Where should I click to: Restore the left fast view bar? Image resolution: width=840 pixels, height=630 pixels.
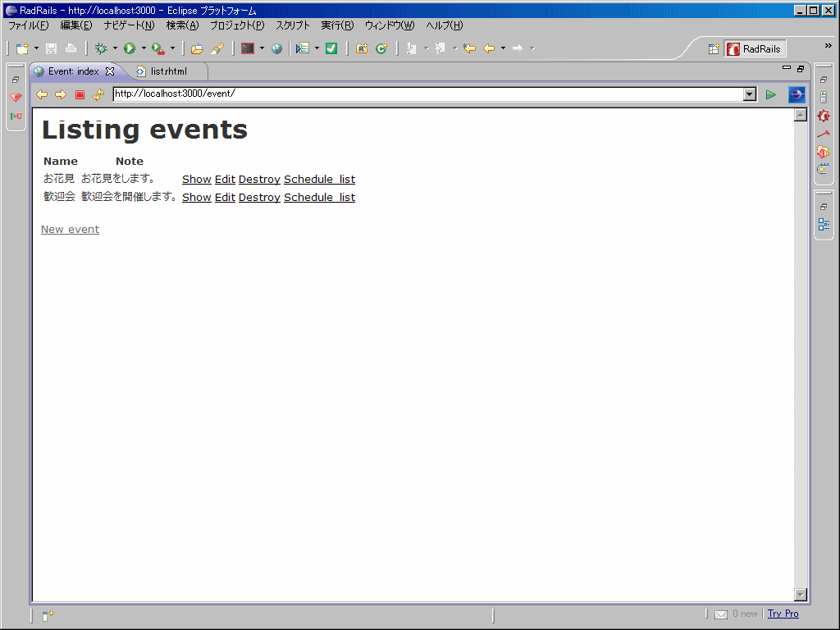[x=16, y=80]
